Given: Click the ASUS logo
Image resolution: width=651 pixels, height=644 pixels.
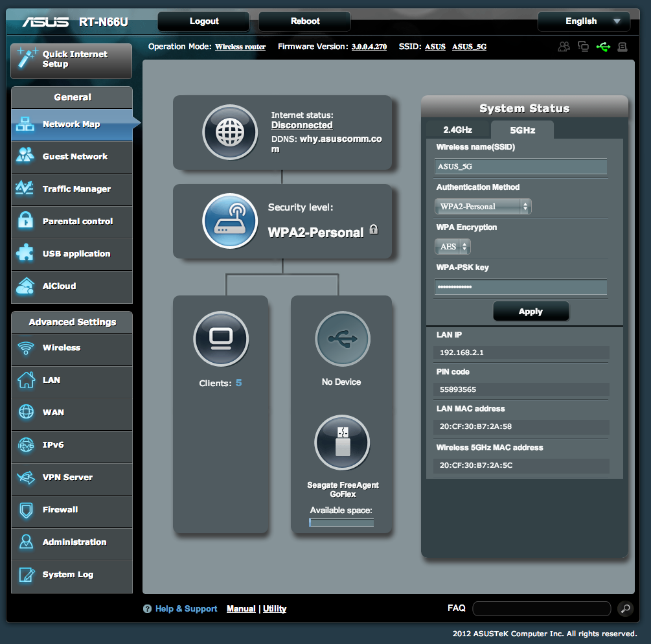Looking at the screenshot, I should 45,21.
